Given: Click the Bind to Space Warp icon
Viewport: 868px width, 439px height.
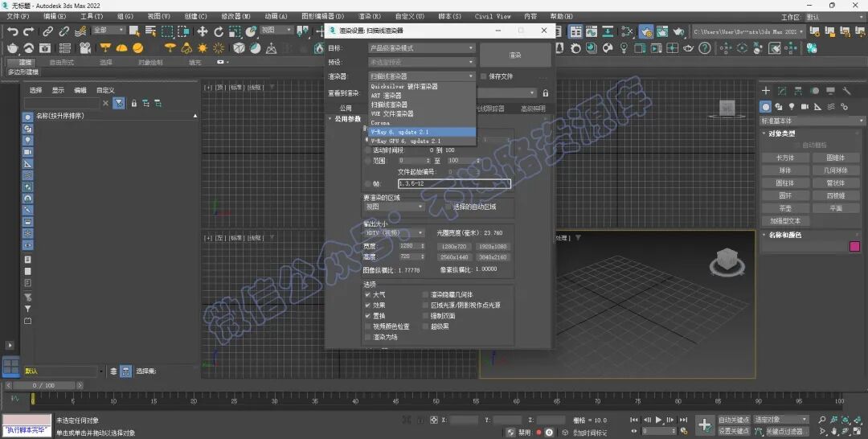Looking at the screenshot, I should [81, 31].
